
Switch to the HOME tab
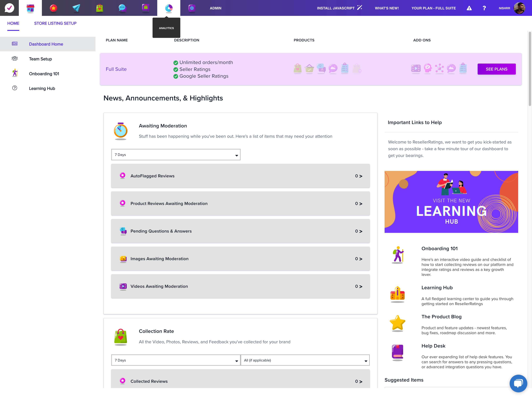[x=13, y=23]
